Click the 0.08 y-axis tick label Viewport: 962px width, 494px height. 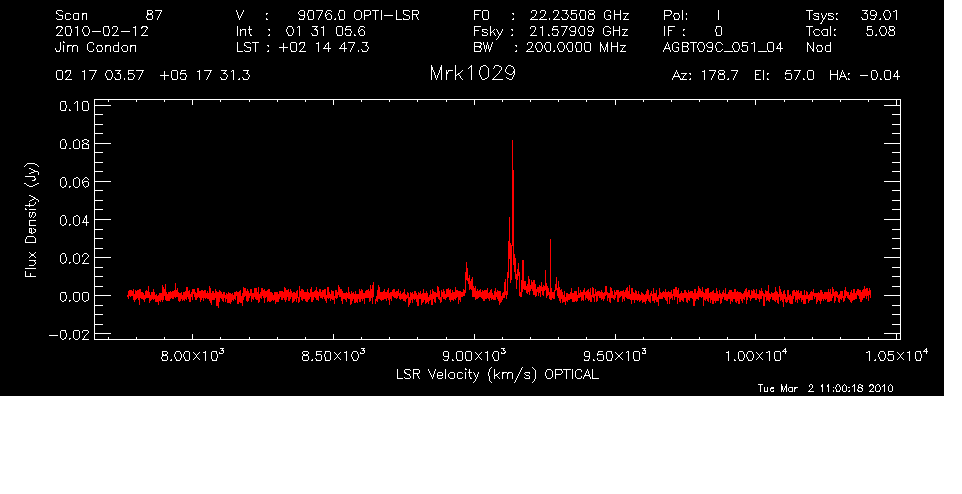pos(72,143)
